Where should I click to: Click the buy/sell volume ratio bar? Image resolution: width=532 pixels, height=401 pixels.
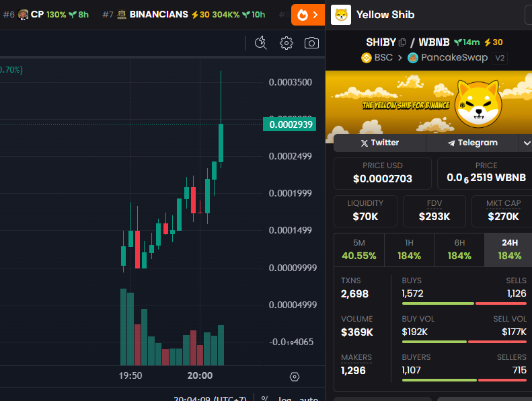click(464, 342)
